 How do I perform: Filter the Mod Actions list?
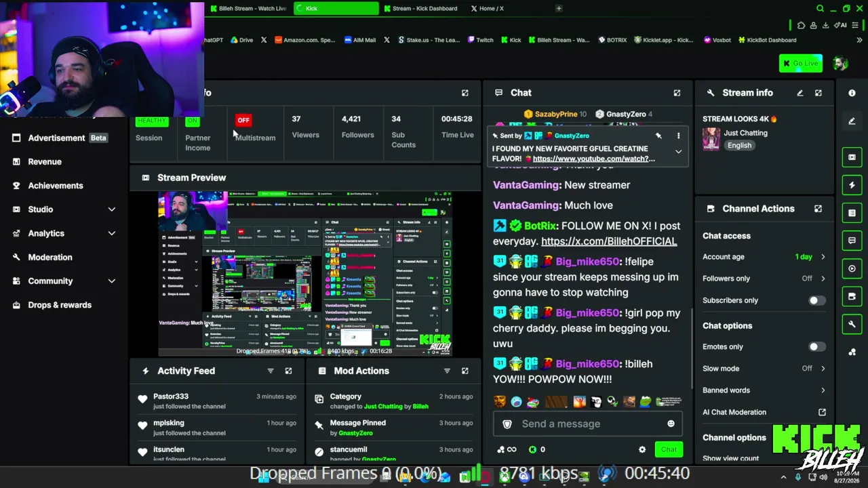pyautogui.click(x=447, y=371)
